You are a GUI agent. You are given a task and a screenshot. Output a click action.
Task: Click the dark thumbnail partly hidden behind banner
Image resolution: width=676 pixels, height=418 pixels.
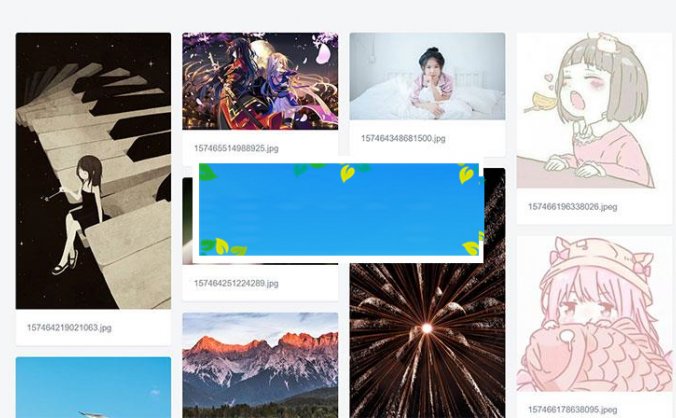coord(188,221)
